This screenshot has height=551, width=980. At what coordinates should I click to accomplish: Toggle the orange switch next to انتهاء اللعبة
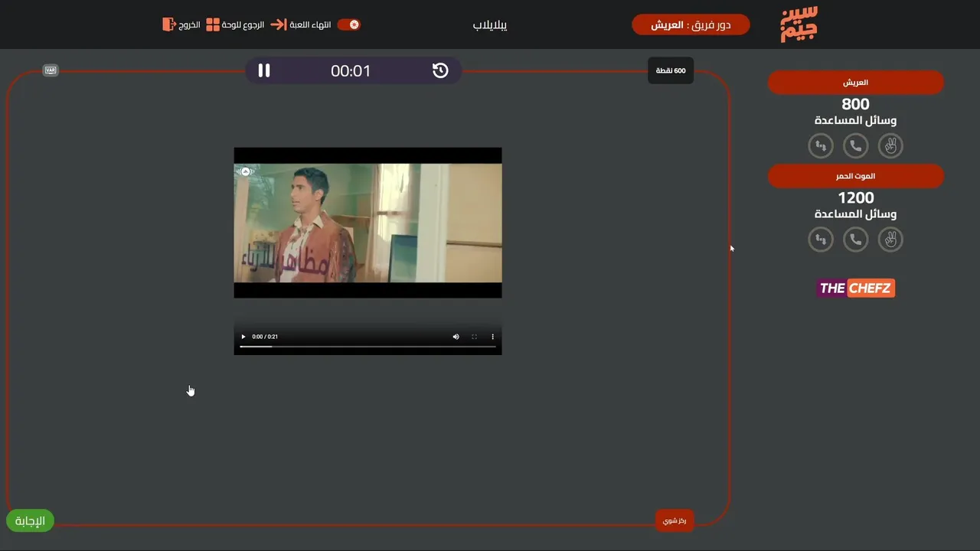pyautogui.click(x=348, y=24)
